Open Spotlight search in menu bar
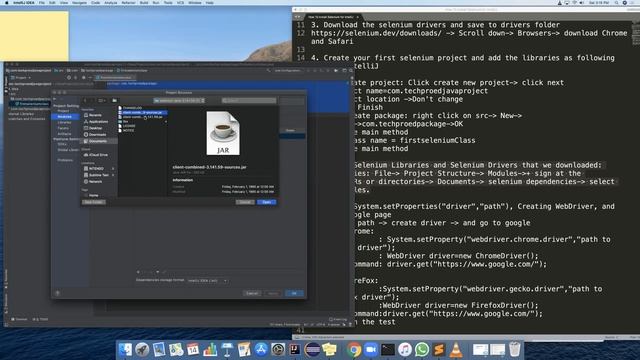Screen dimensions: 640x360 click(x=616, y=2)
